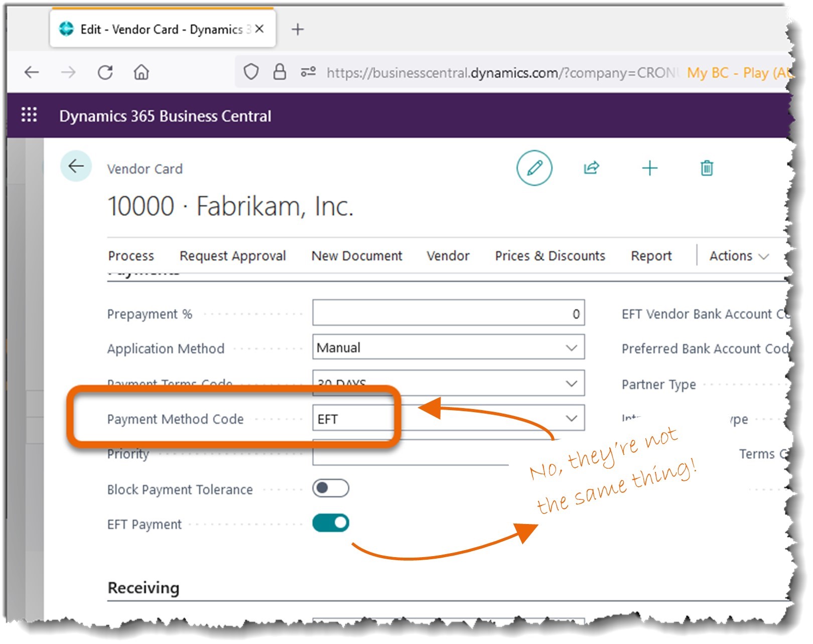Expand the Payment Method Code dropdown arrow

[571, 418]
